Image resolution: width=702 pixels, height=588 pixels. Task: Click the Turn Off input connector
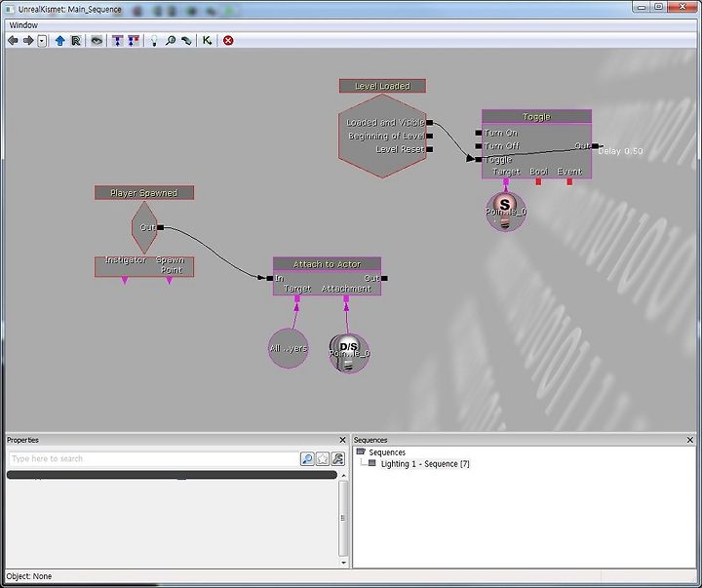pos(479,146)
